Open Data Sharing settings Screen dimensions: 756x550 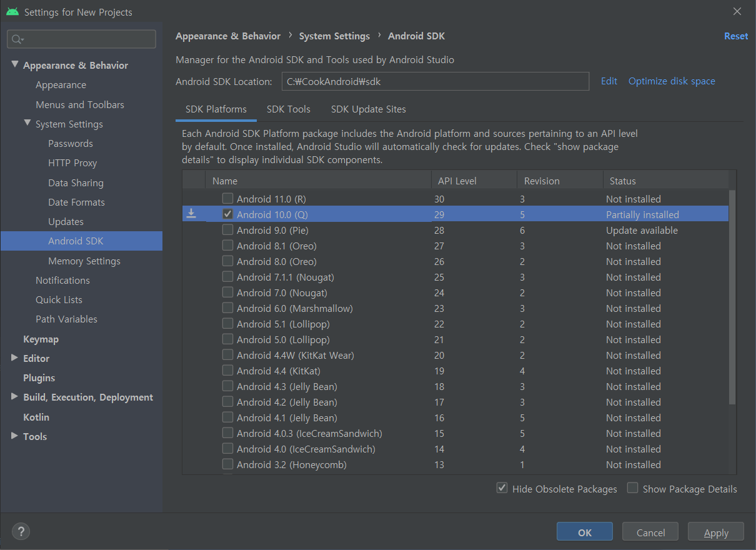tap(76, 182)
